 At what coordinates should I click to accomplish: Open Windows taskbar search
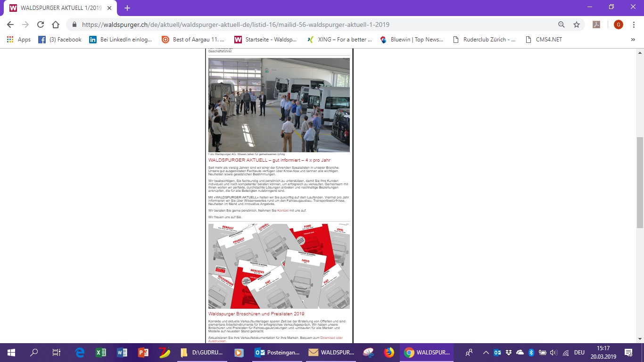(x=34, y=353)
